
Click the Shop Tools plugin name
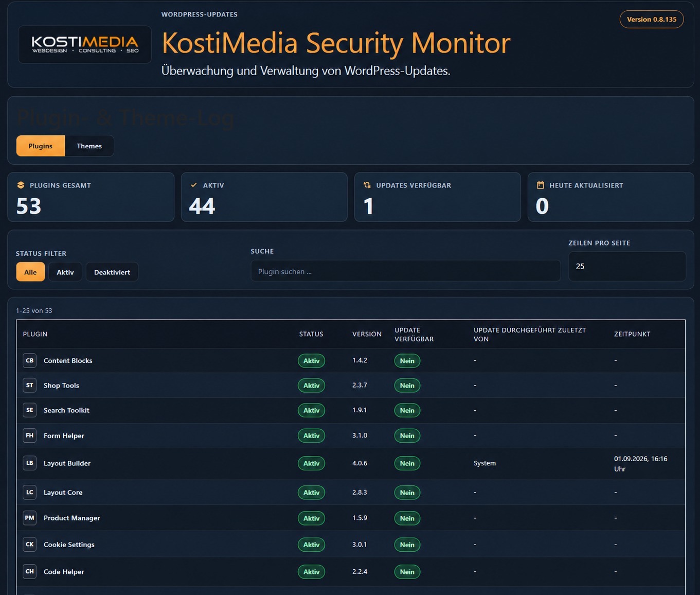point(61,386)
